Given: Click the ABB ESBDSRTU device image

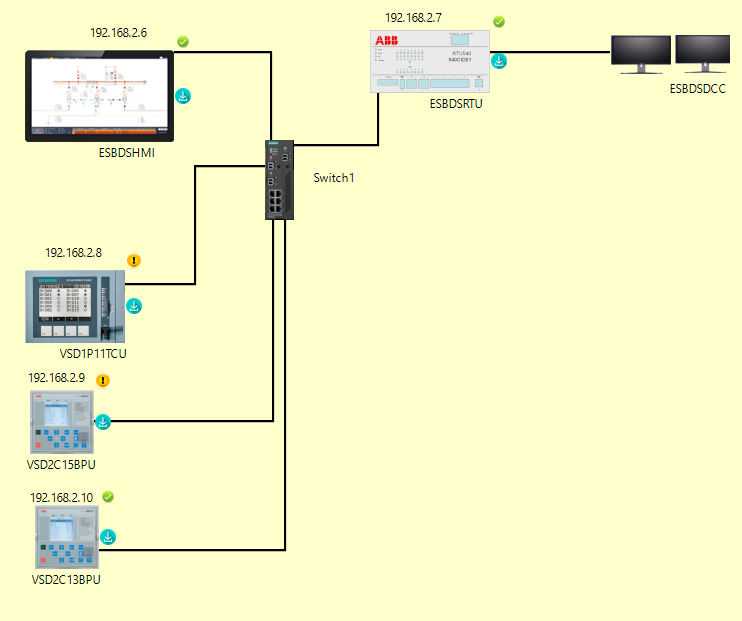Looking at the screenshot, I should click(441, 62).
